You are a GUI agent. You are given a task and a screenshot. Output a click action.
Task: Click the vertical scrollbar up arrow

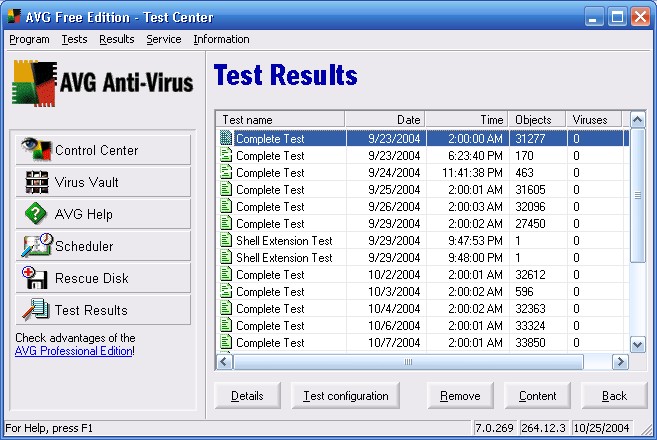point(638,120)
